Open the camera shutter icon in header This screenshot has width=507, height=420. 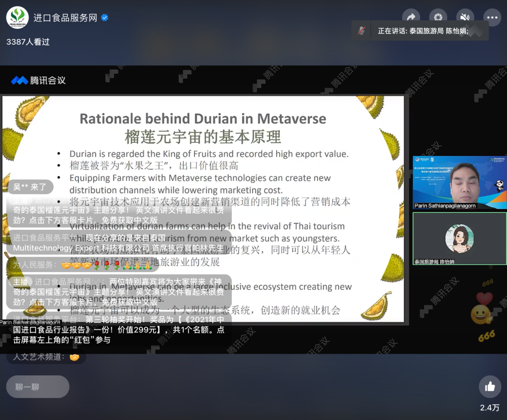[438, 17]
